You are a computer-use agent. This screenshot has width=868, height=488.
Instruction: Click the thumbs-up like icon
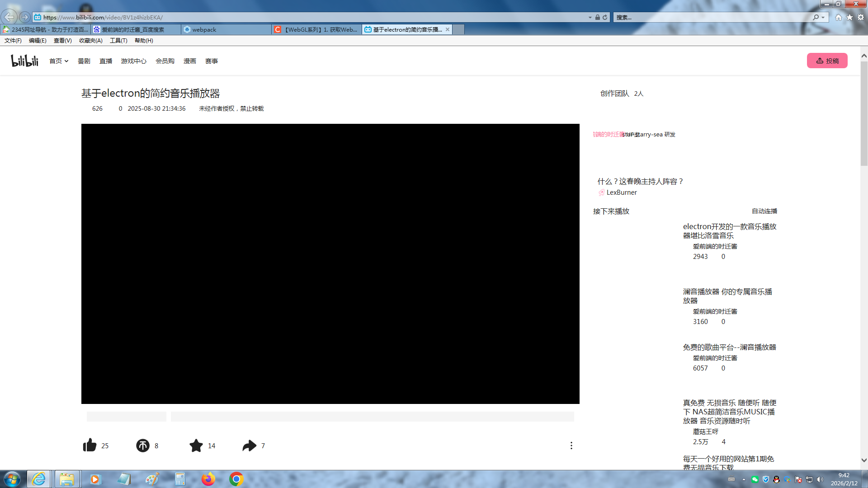pyautogui.click(x=90, y=446)
